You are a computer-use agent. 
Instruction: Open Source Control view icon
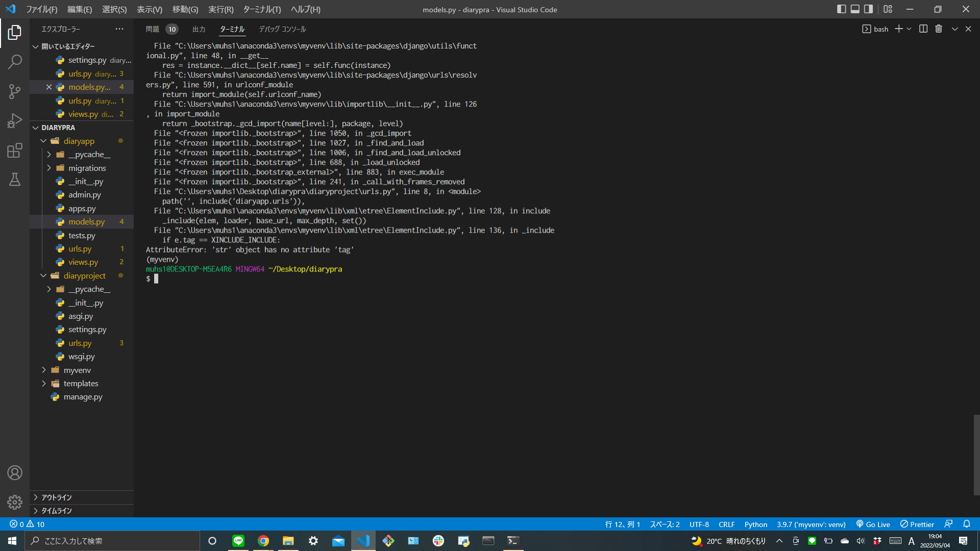click(x=15, y=91)
